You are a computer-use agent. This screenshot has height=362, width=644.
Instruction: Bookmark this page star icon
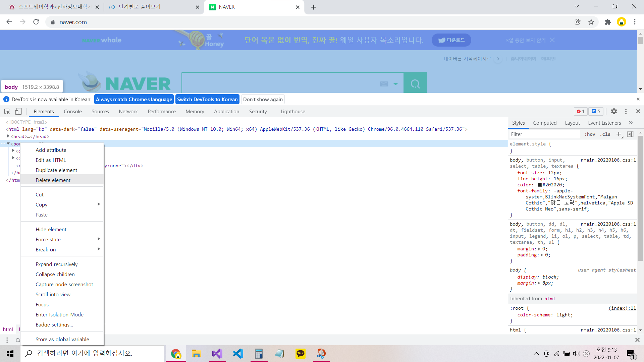[591, 22]
